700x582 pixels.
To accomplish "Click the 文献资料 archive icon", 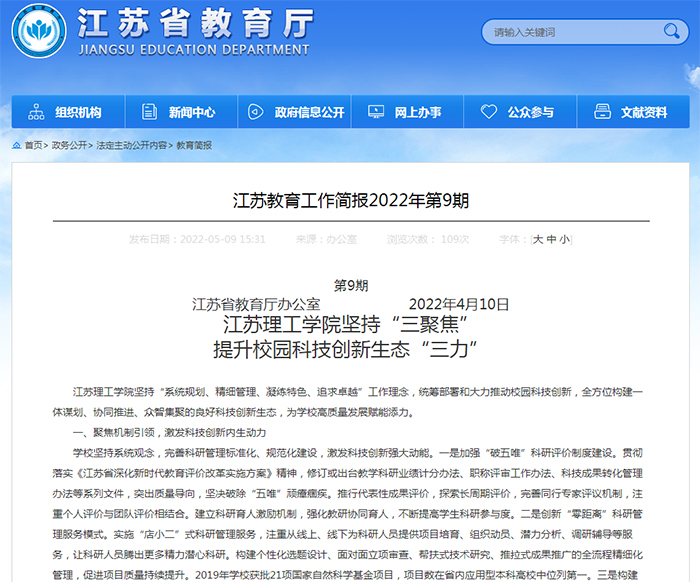I will pyautogui.click(x=602, y=112).
